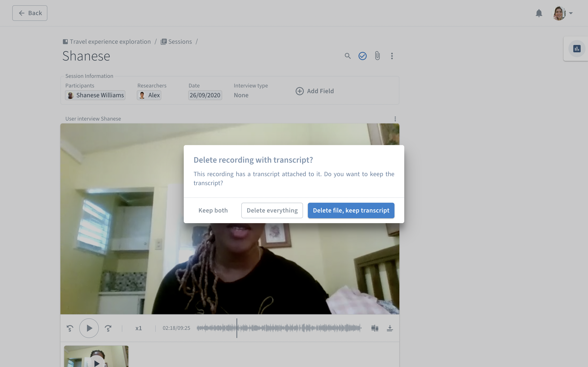Rewind video 5 seconds
The width and height of the screenshot is (588, 367).
(x=70, y=328)
